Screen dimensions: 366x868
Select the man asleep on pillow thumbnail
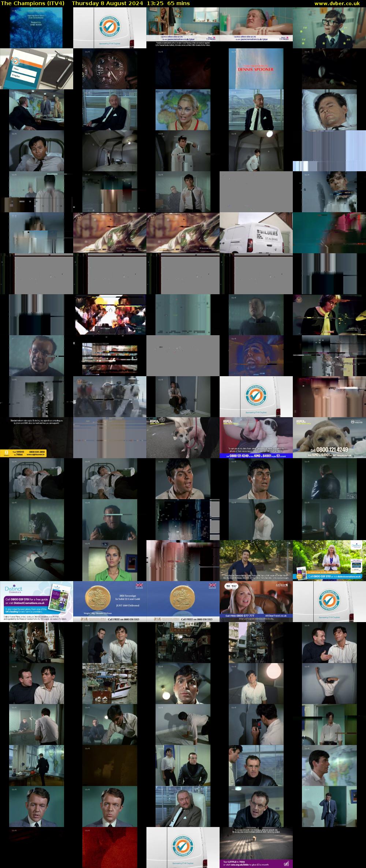329,110
